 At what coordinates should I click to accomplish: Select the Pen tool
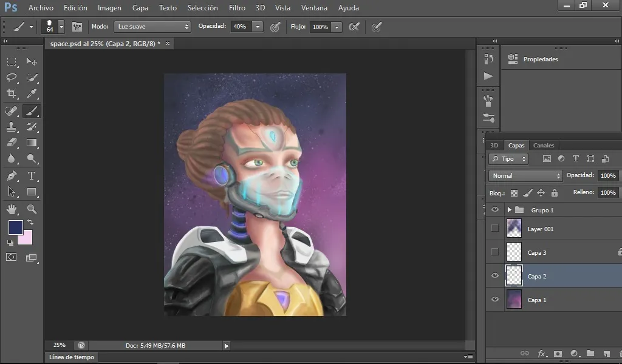12,176
